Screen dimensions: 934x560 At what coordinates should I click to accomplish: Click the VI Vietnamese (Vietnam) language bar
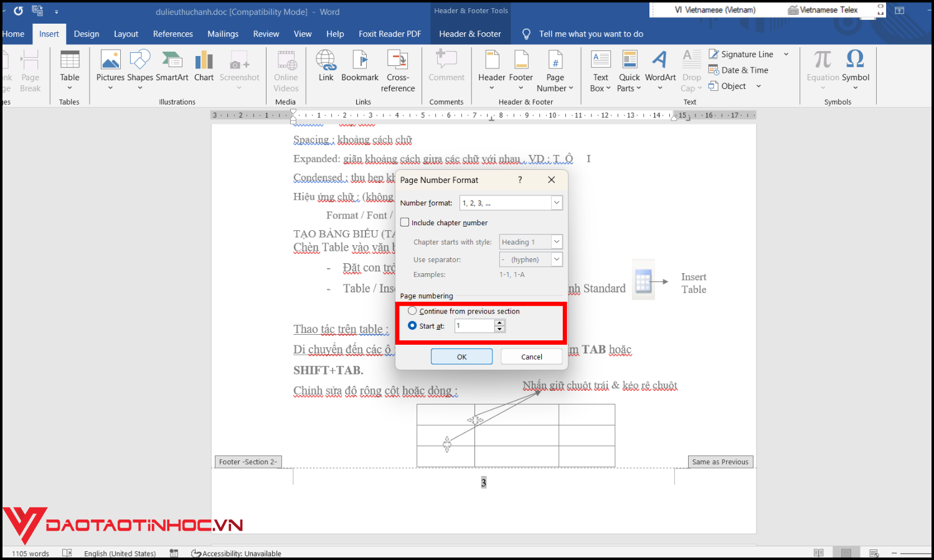coord(715,10)
